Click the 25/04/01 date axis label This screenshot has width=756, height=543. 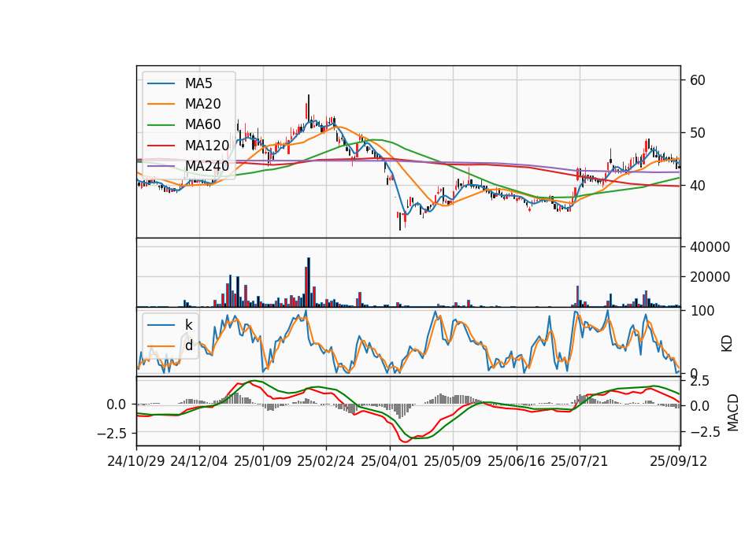[389, 461]
